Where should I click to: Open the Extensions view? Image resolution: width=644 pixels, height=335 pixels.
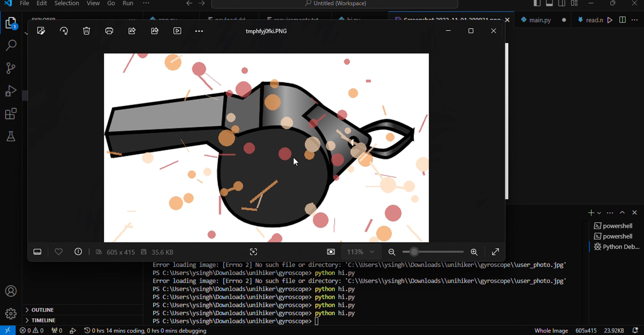(x=11, y=114)
